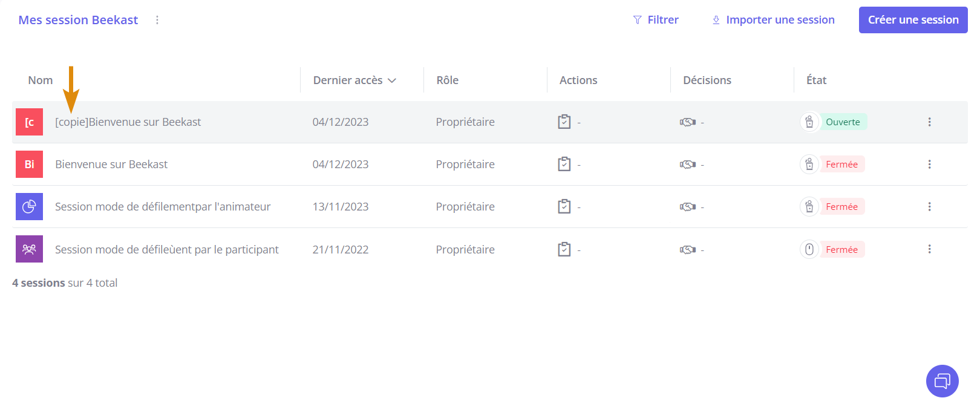The image size is (980, 418).
Task: Open Session mode de défilementpar l'animateur
Action: tap(163, 207)
